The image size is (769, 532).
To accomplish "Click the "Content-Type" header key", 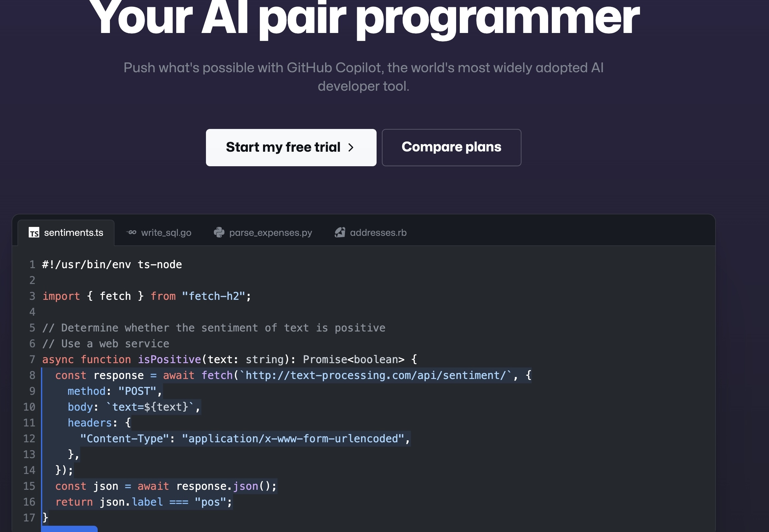I will coord(124,439).
